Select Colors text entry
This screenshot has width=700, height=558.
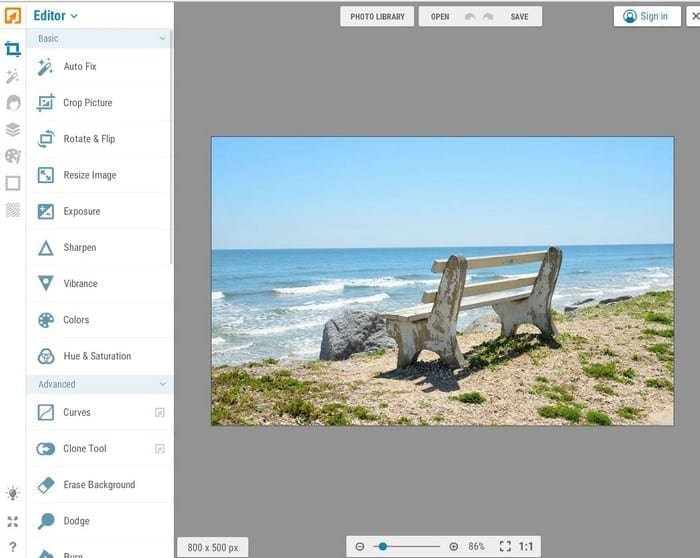pyautogui.click(x=76, y=320)
